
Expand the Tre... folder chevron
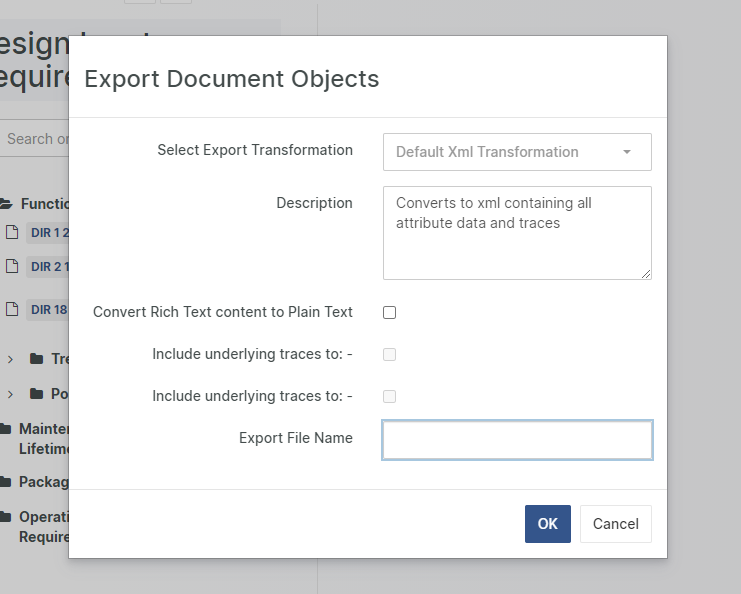click(10, 359)
